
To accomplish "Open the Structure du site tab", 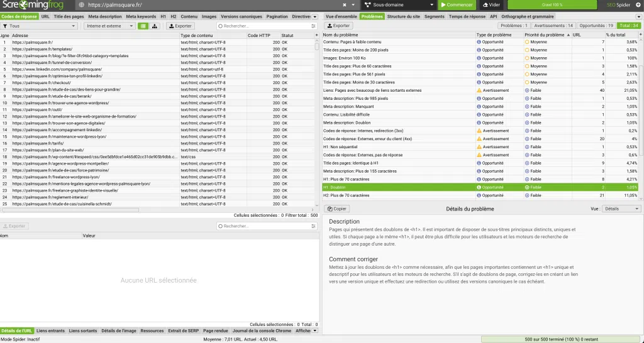I will [403, 17].
